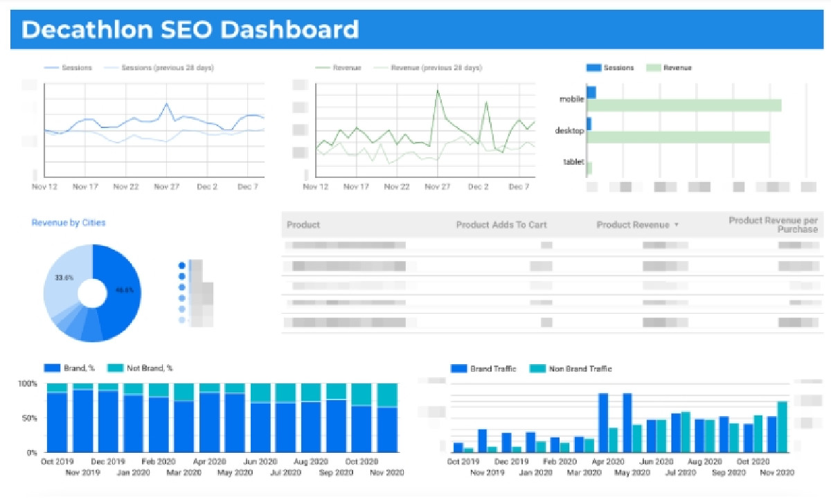Sort table by Product Adds To Cart
The height and width of the screenshot is (504, 831).
click(501, 225)
